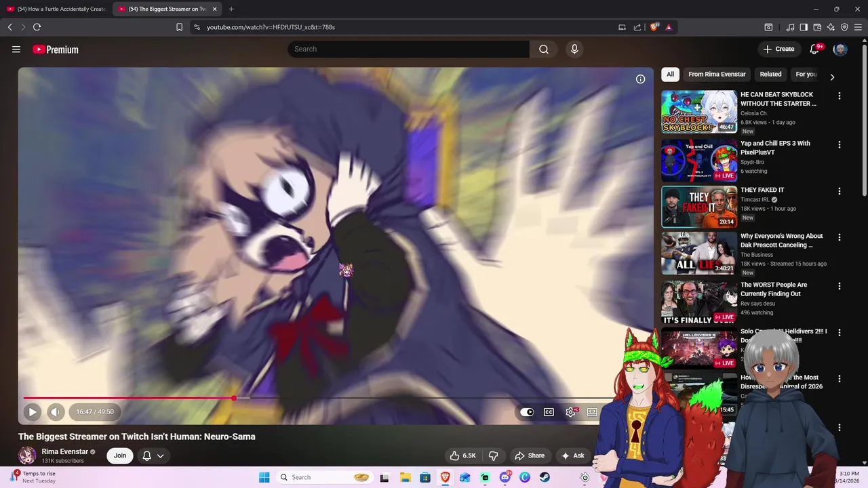Share the video
This screenshot has width=868, height=488.
pos(530,455)
